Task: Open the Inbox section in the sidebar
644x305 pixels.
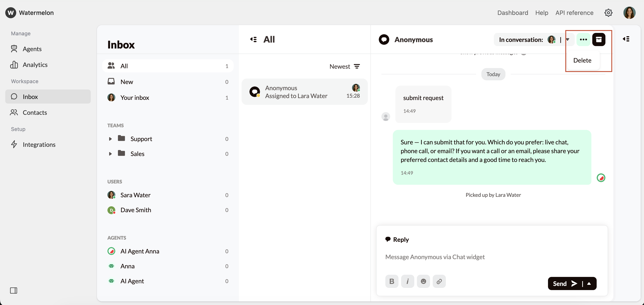Action: (30, 97)
